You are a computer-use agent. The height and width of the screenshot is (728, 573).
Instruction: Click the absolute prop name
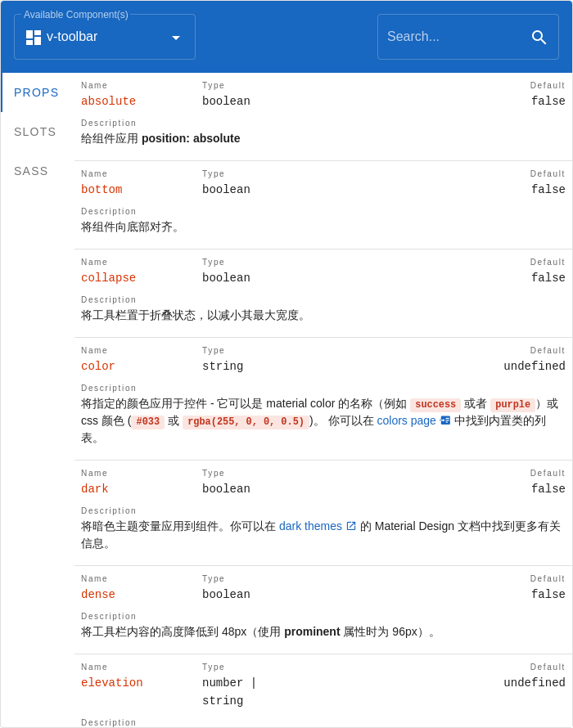(x=108, y=101)
